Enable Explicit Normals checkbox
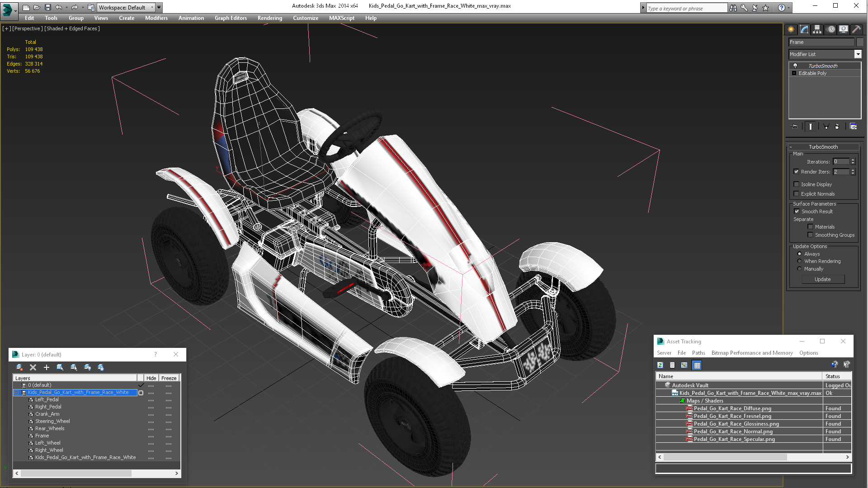The width and height of the screenshot is (868, 488). point(797,194)
